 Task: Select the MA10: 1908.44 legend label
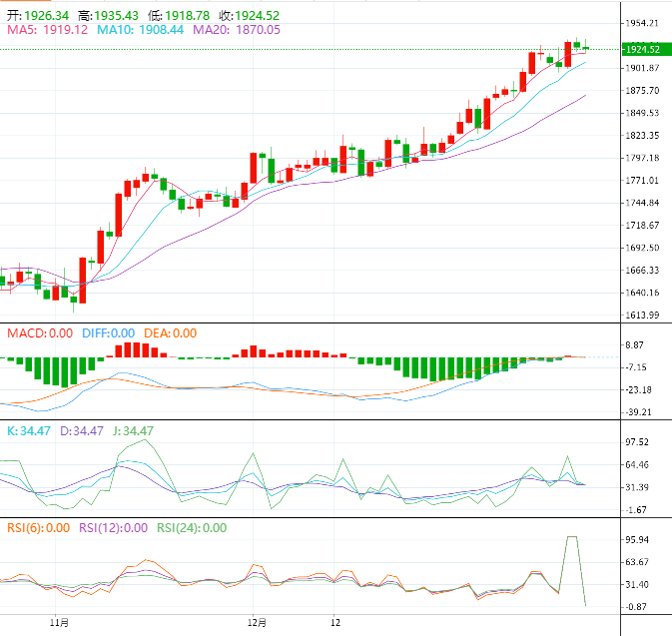[140, 30]
